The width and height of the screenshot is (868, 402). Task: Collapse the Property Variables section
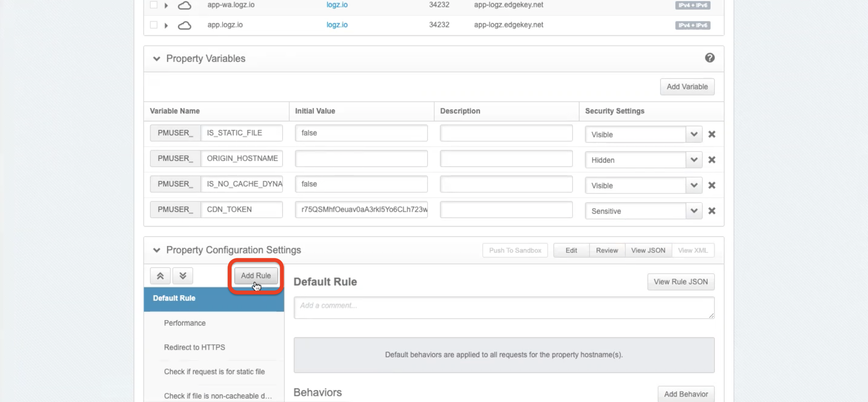[156, 59]
